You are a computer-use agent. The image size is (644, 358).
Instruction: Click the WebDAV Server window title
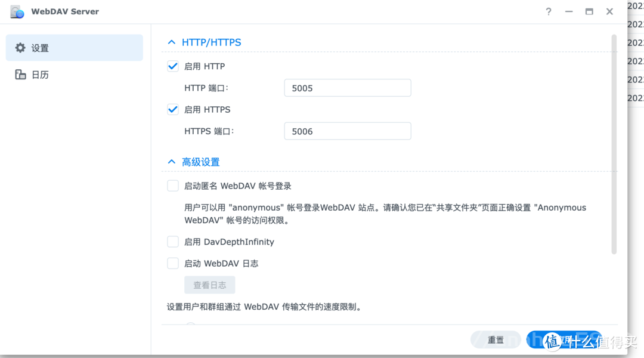65,11
